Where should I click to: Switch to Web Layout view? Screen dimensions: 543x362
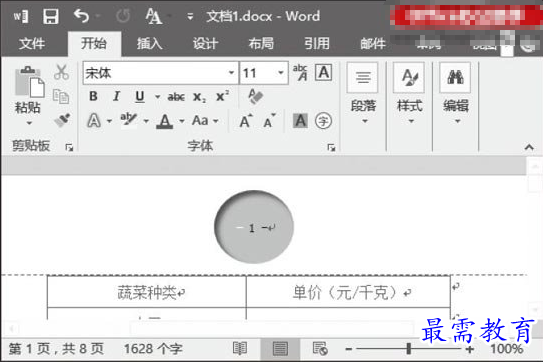(x=320, y=348)
